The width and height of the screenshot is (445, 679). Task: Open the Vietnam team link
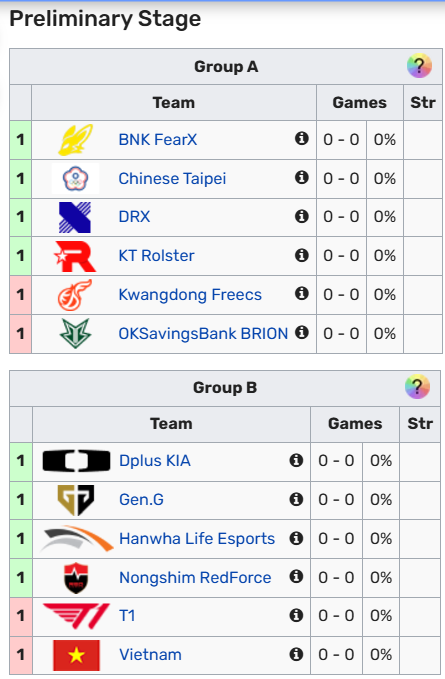pyautogui.click(x=150, y=654)
